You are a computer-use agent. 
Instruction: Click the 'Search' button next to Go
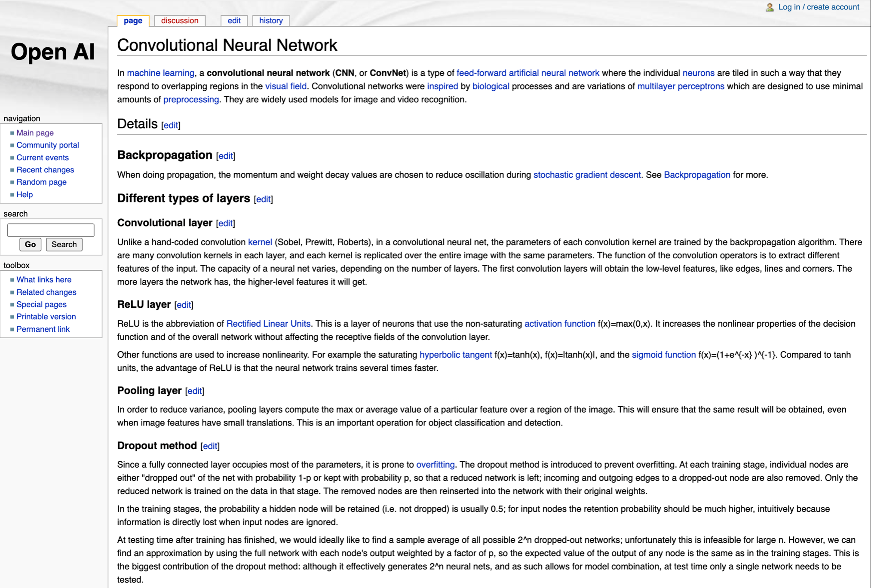(64, 243)
